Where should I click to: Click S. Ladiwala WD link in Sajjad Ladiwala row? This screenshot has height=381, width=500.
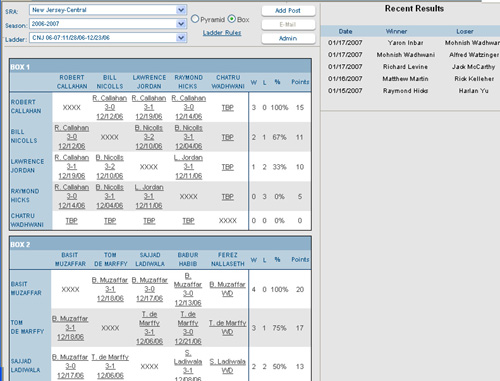pyautogui.click(x=227, y=366)
